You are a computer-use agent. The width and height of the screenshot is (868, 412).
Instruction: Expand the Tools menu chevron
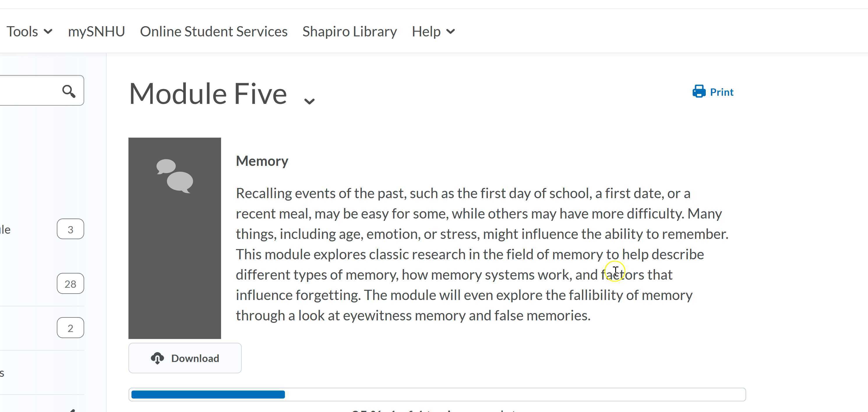click(x=48, y=32)
